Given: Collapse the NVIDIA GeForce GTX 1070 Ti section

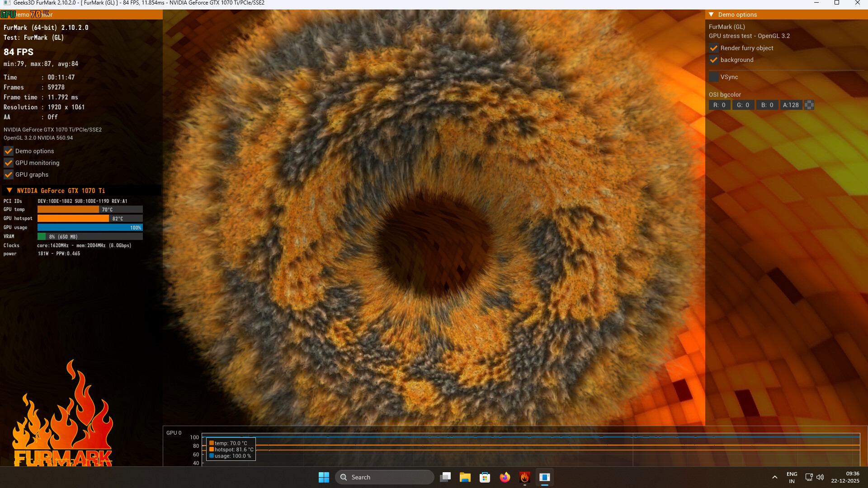Looking at the screenshot, I should (x=9, y=190).
